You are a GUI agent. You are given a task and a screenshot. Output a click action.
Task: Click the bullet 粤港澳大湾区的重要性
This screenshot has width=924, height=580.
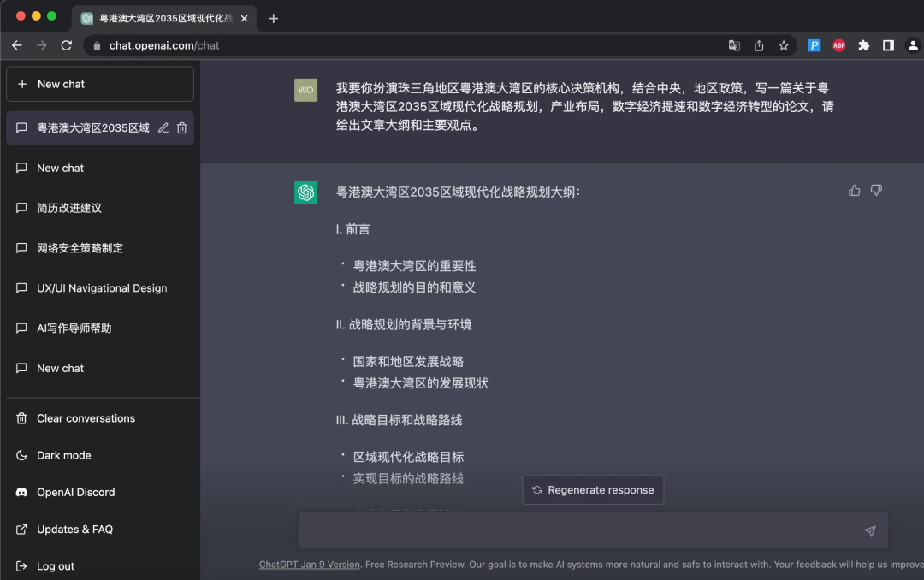(414, 266)
